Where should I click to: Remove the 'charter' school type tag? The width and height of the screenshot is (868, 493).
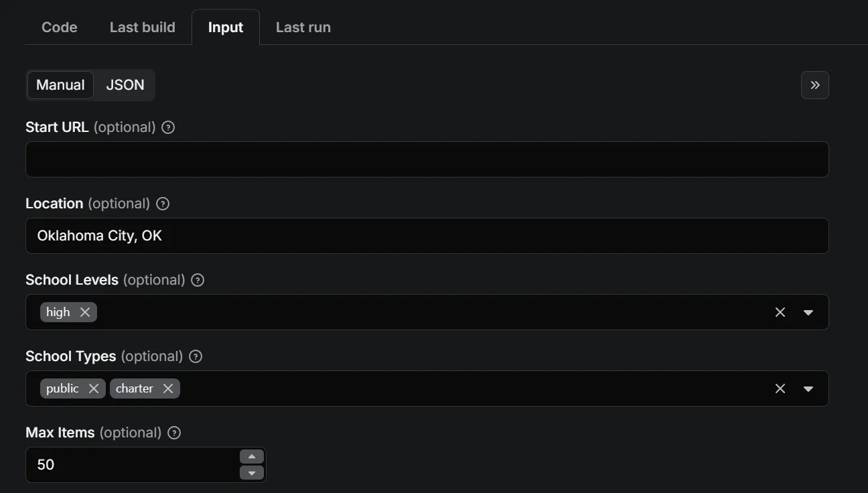click(x=168, y=389)
